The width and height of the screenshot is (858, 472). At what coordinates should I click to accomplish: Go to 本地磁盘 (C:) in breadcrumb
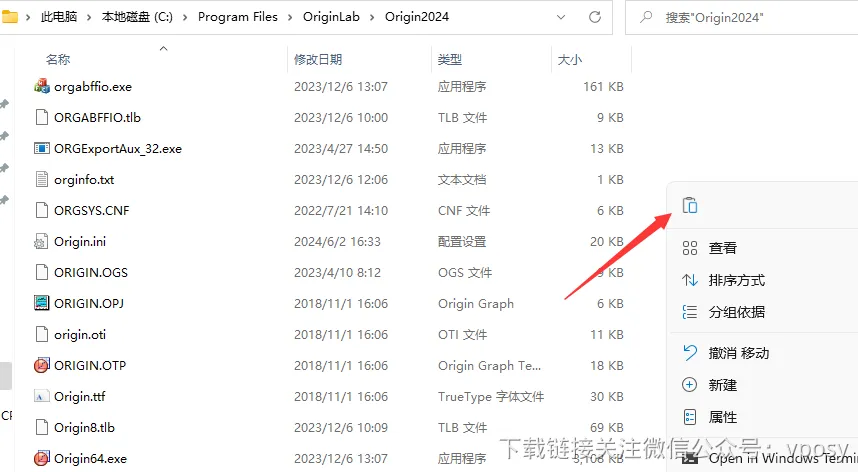(x=137, y=17)
